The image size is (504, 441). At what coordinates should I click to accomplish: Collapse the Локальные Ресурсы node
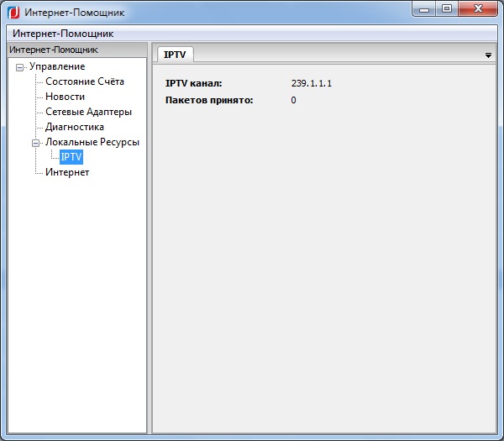coord(35,143)
